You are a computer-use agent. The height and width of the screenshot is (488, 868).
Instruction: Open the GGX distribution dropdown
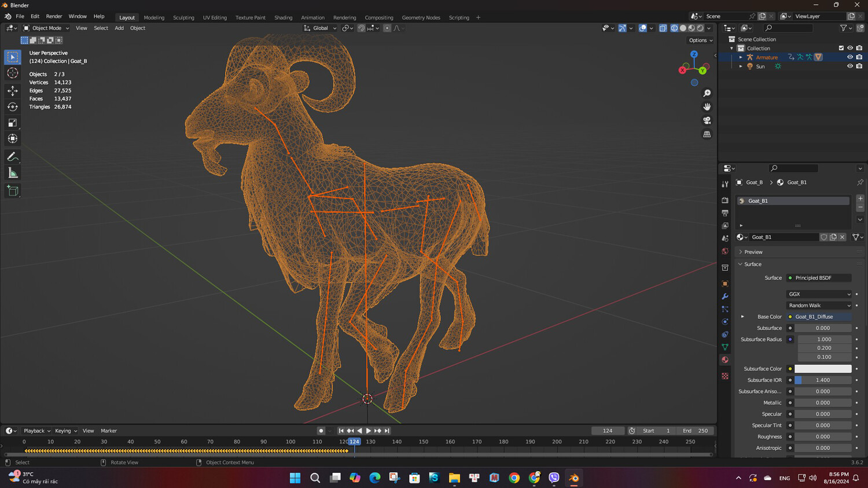tap(819, 294)
